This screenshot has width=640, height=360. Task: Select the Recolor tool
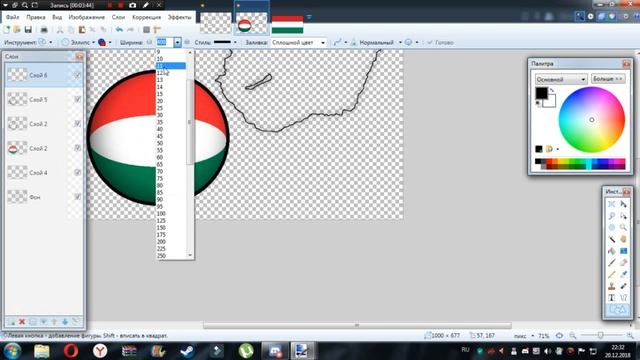(x=623, y=286)
